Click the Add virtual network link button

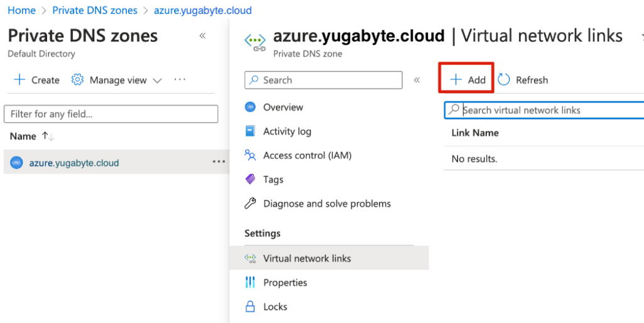click(468, 80)
